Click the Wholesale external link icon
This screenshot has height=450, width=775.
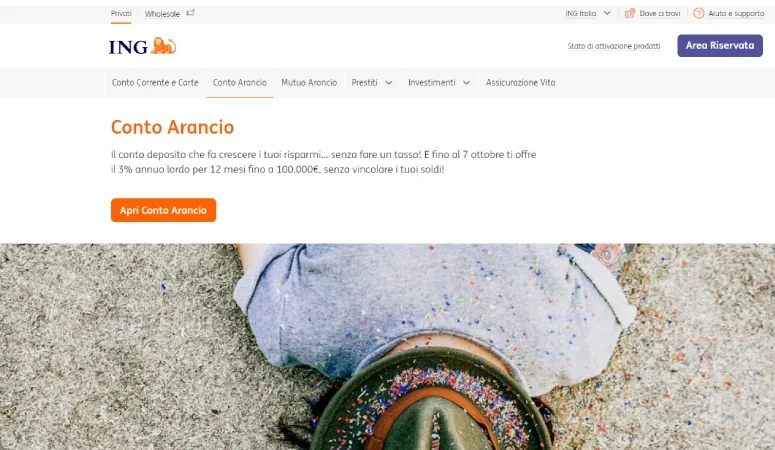190,13
